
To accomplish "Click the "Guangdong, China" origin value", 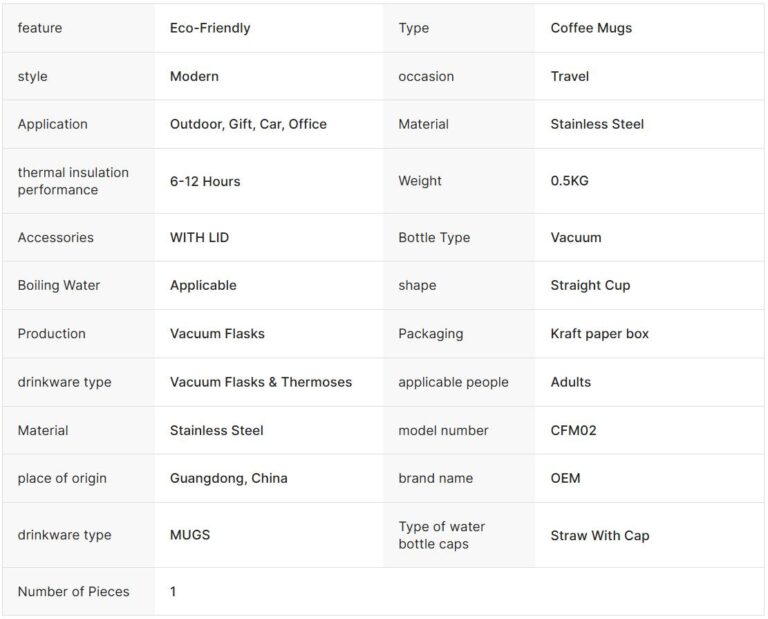I will (x=229, y=478).
